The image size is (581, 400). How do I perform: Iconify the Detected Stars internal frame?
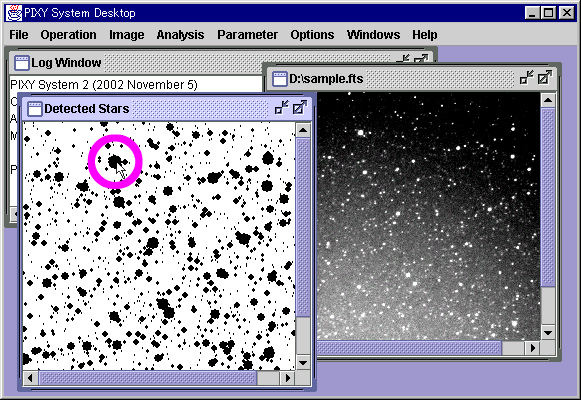pyautogui.click(x=282, y=108)
